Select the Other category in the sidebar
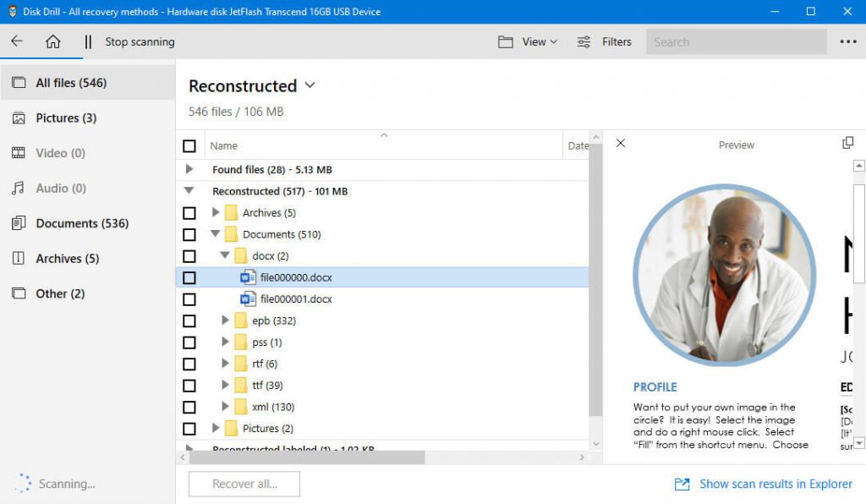866x504 pixels. 55,293
